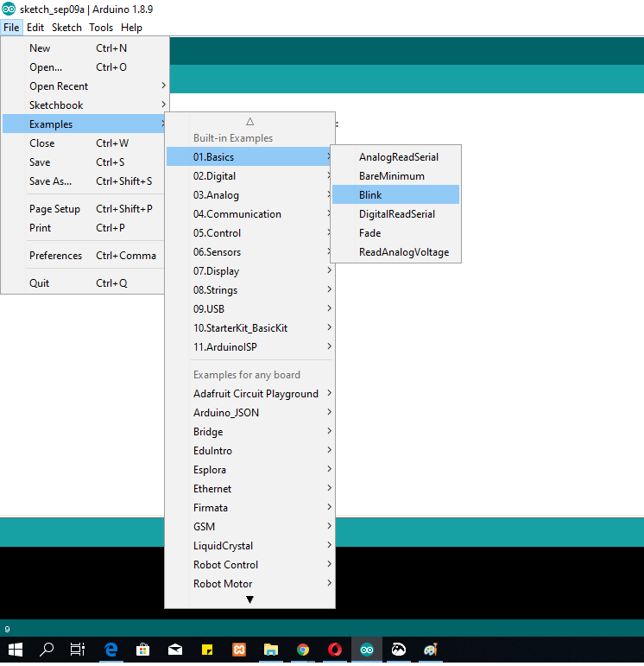The image size is (644, 666).
Task: Open Windows search from taskbar
Action: coord(47,650)
